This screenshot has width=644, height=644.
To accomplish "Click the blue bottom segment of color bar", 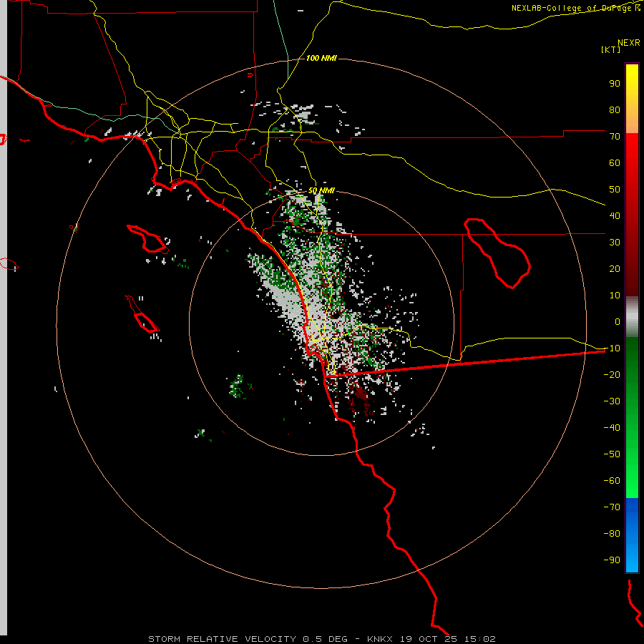I will (x=632, y=535).
